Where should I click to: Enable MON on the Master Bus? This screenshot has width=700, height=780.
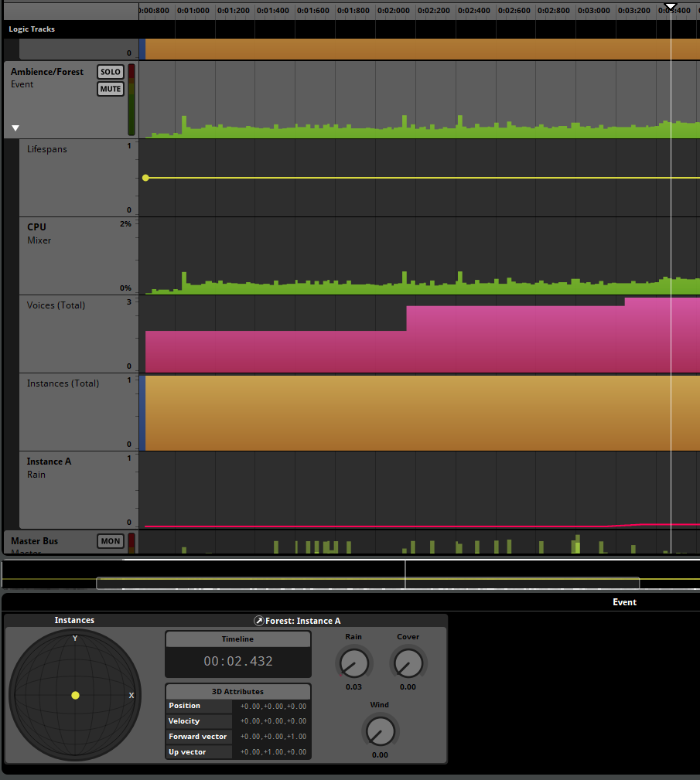[110, 541]
